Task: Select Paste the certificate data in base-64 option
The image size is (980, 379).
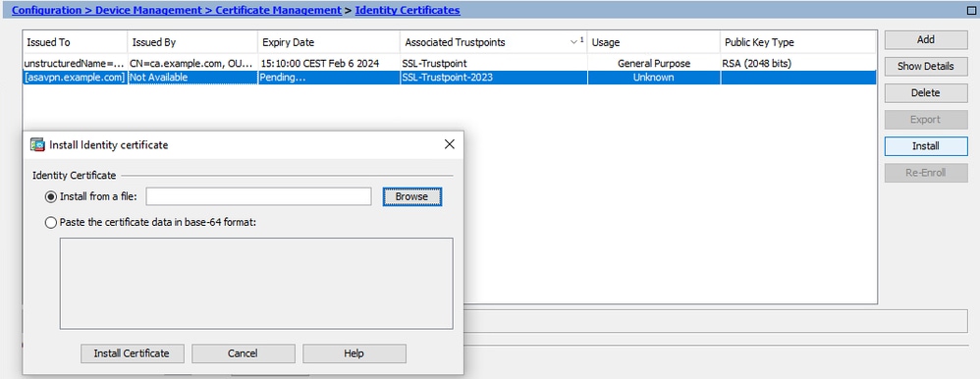Action: tap(51, 222)
